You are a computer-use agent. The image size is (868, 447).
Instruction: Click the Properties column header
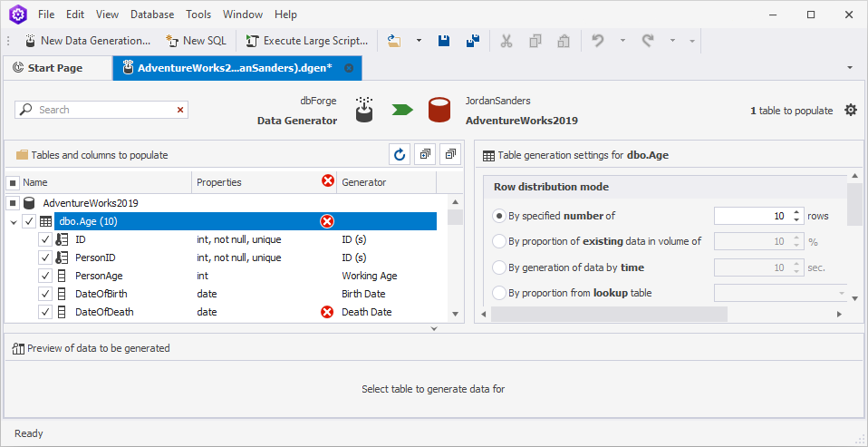(264, 182)
